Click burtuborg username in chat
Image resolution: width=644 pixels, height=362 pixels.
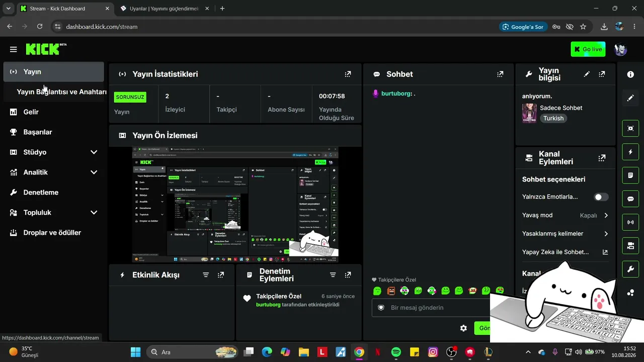396,94
